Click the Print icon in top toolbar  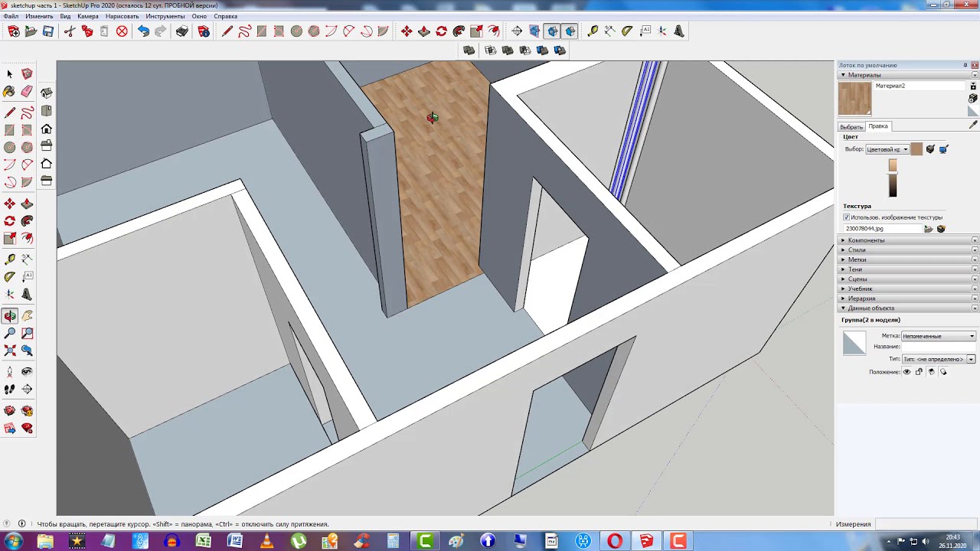pos(182,31)
